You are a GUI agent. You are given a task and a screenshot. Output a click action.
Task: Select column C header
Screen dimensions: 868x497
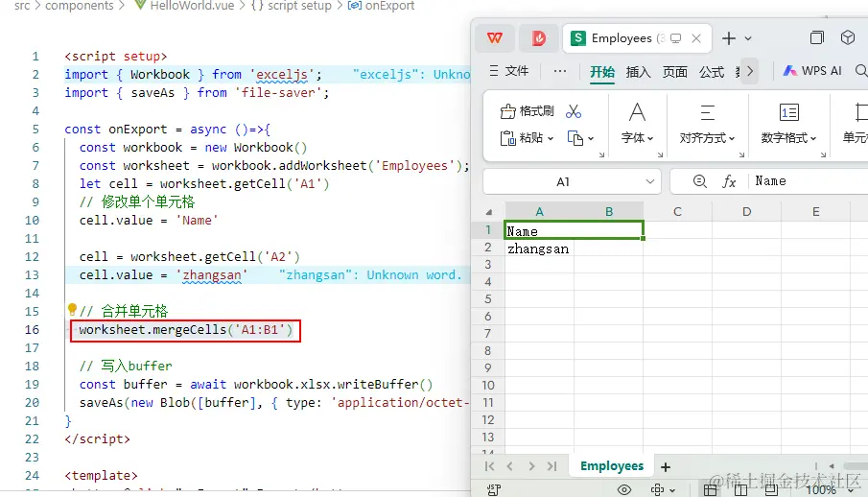(677, 212)
